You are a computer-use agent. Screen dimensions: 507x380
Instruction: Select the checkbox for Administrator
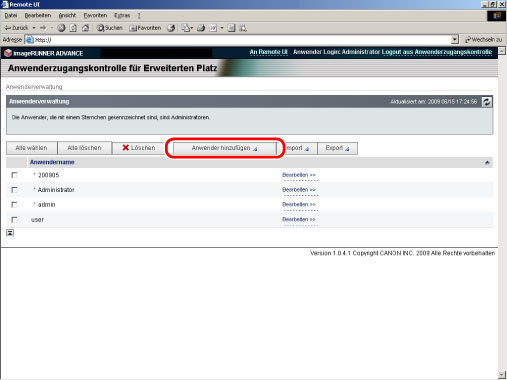pos(14,190)
